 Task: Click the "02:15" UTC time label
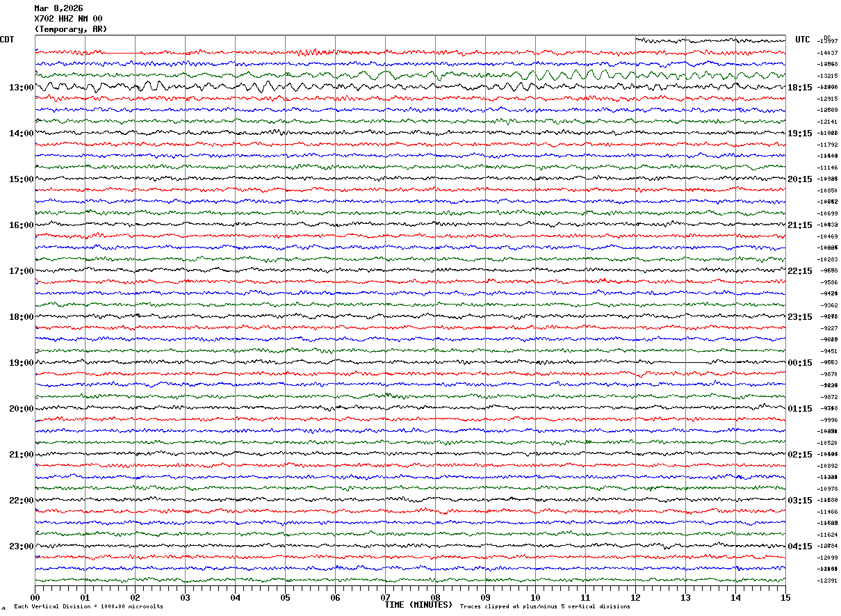click(x=800, y=455)
